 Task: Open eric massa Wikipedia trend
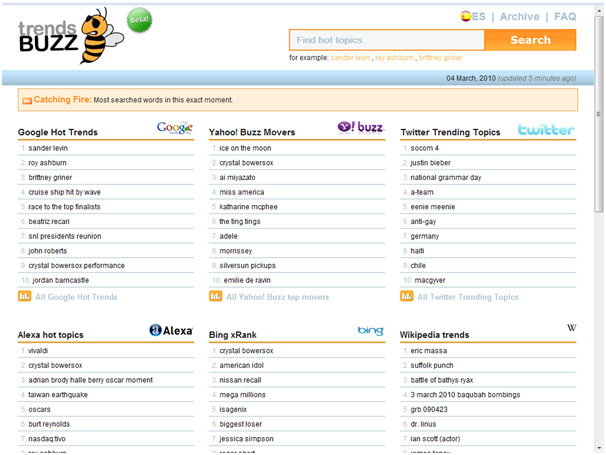(429, 351)
